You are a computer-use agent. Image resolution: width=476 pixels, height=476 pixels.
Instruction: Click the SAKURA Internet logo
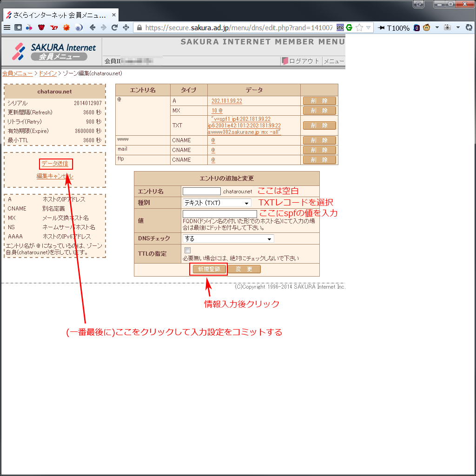pos(54,51)
